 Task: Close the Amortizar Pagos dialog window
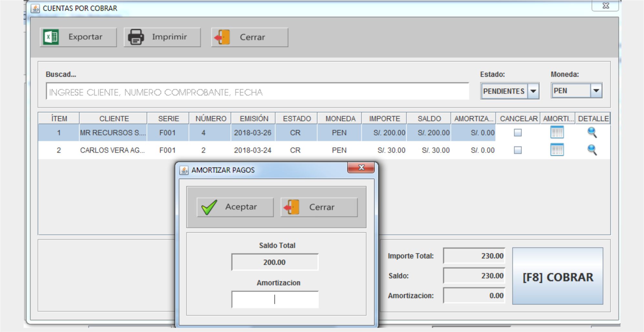361,167
